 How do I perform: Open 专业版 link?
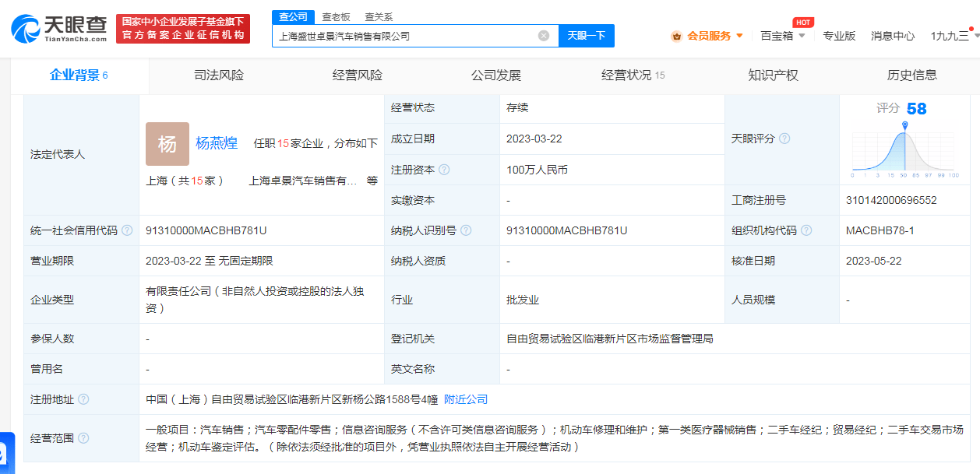pyautogui.click(x=839, y=36)
